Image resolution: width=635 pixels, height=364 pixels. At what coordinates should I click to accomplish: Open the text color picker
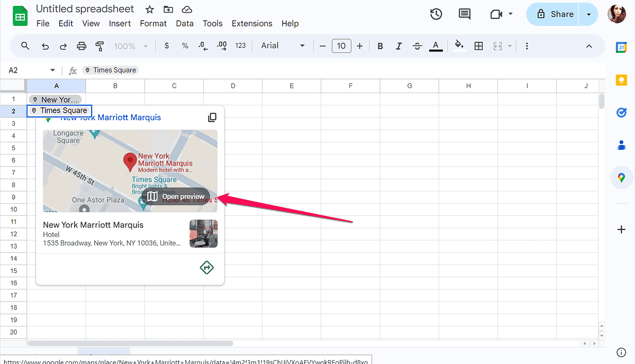click(x=436, y=46)
